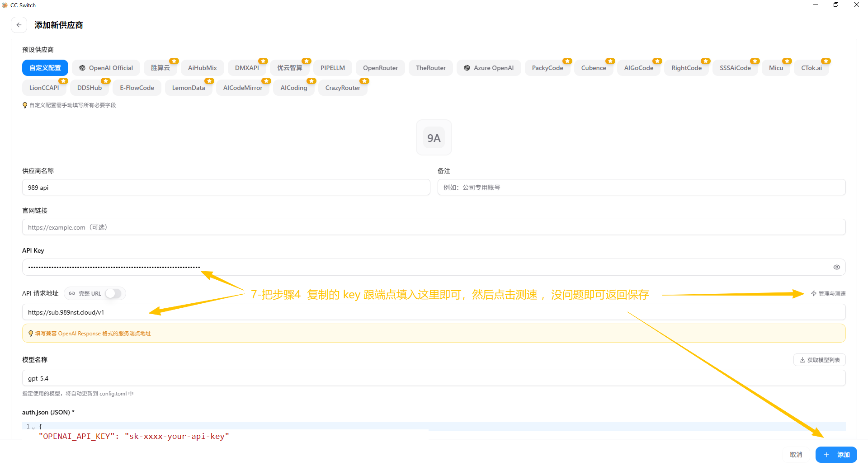Select the 自定义配置 preset
Viewport: 868px width, 466px height.
pos(45,68)
